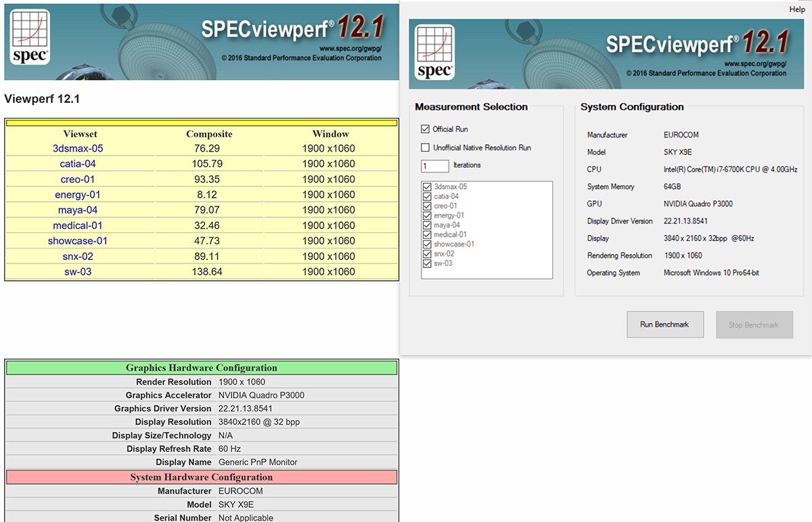Click the SPECviewperf 12.1 banner title in the dialog
The image size is (812, 522).
tap(697, 44)
